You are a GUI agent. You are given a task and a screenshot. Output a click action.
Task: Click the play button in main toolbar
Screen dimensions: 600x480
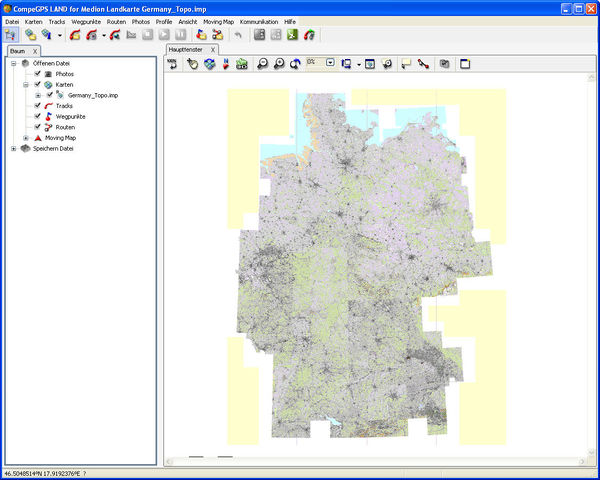click(165, 35)
